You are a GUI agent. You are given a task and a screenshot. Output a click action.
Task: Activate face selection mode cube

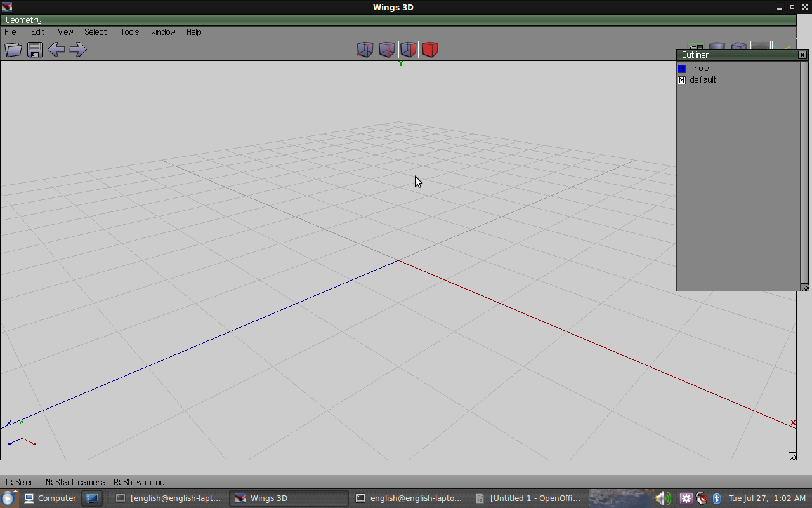pos(408,50)
